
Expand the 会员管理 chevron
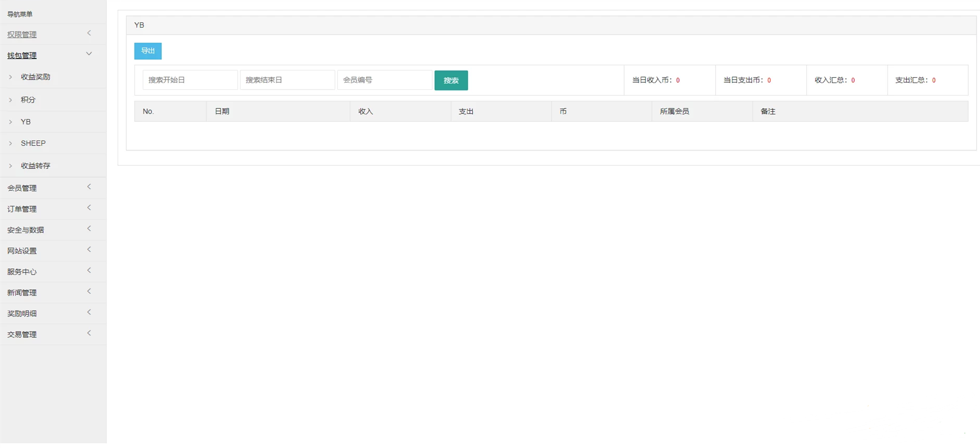pyautogui.click(x=89, y=187)
